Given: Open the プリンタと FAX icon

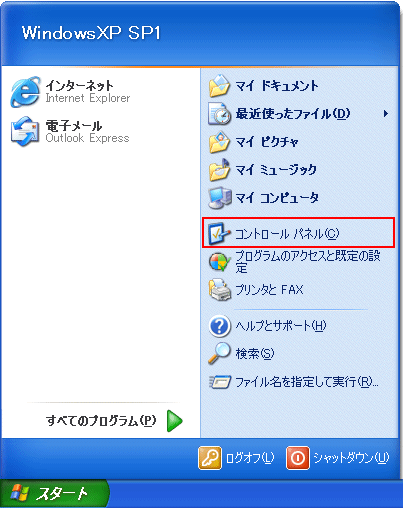Looking at the screenshot, I should tap(219, 289).
